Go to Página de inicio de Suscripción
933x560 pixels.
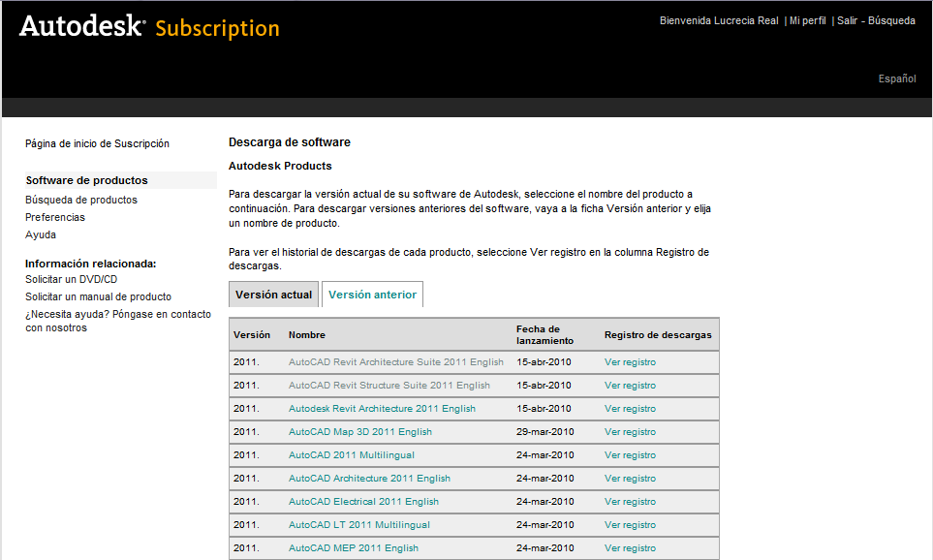pyautogui.click(x=97, y=143)
